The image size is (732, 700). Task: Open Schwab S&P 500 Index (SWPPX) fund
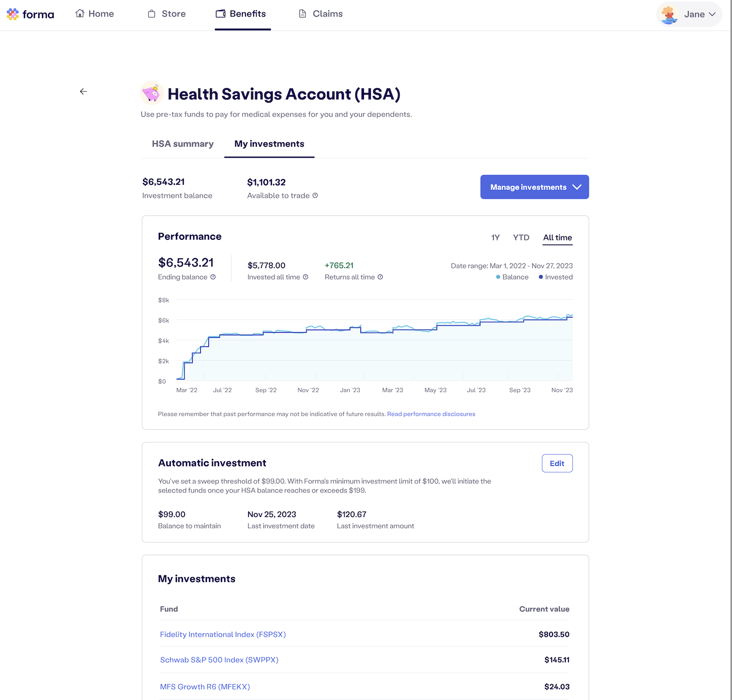219,660
